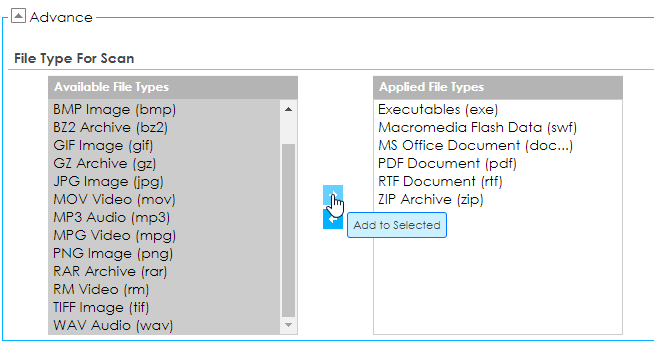The width and height of the screenshot is (654, 361).
Task: Select ZIP Archive (zip)
Action: 498,199
